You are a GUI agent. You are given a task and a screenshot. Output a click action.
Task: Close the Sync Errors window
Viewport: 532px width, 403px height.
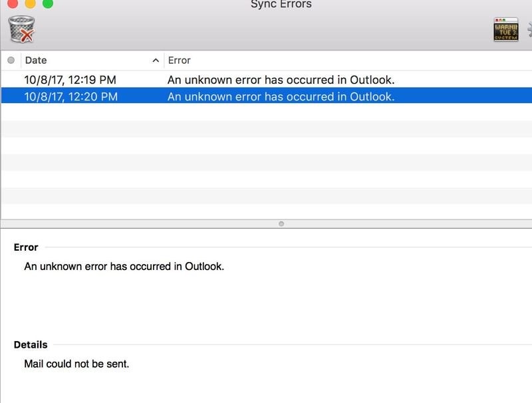(x=13, y=3)
